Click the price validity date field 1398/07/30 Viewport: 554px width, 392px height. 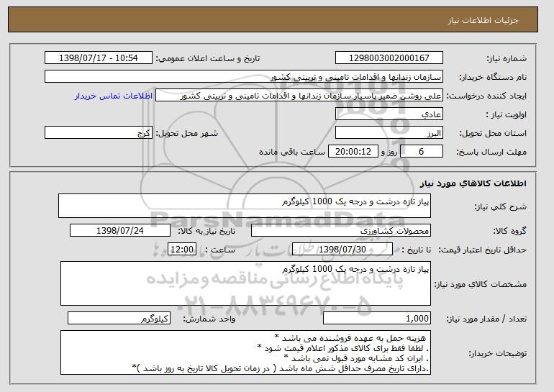pyautogui.click(x=342, y=250)
